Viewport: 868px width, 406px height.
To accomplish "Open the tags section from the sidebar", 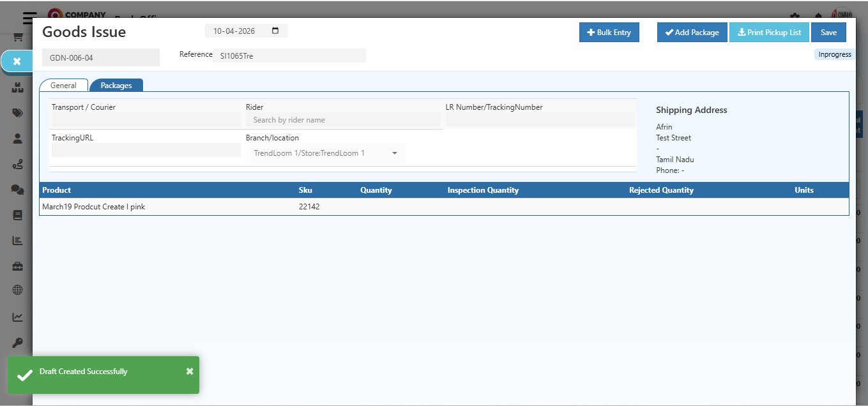I will pos(17,113).
